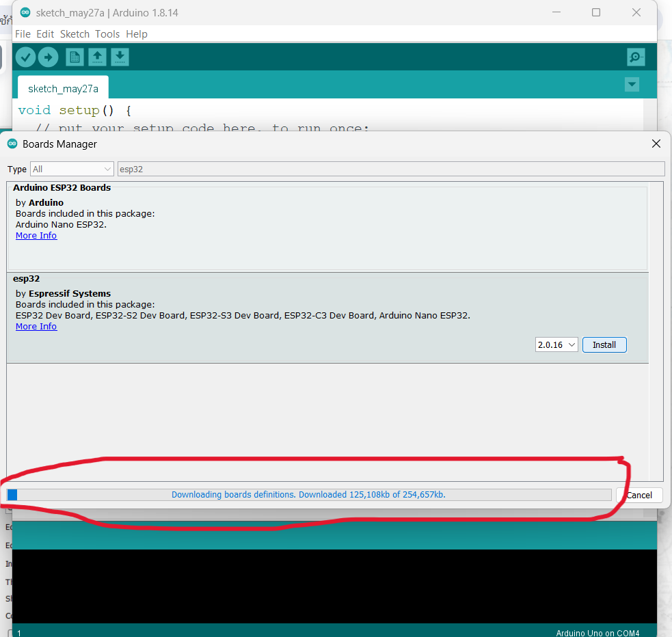
Task: Click the Arduino logo in title bar
Action: (x=25, y=12)
